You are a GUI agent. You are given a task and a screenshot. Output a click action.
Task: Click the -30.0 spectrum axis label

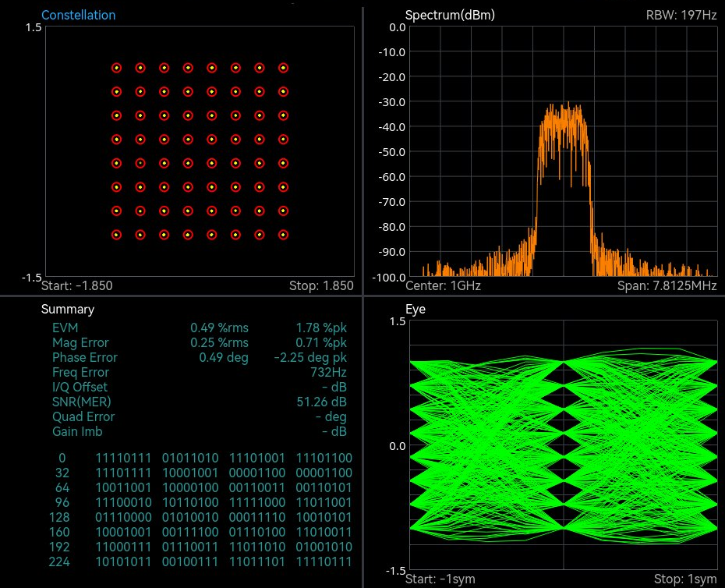click(x=391, y=102)
